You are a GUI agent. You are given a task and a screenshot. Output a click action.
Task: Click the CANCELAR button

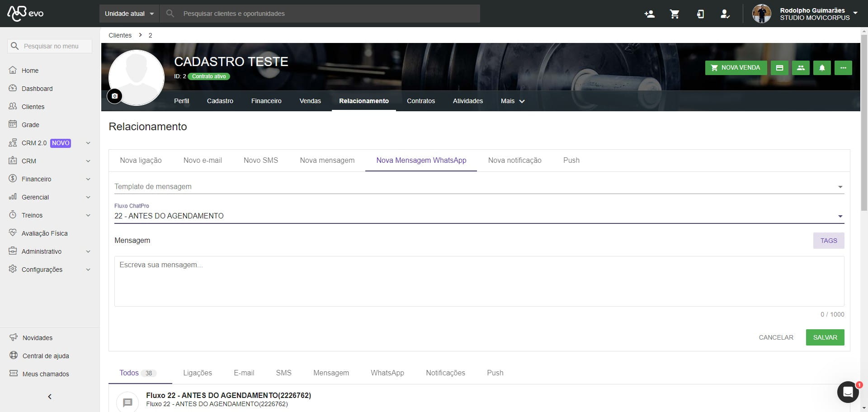776,337
